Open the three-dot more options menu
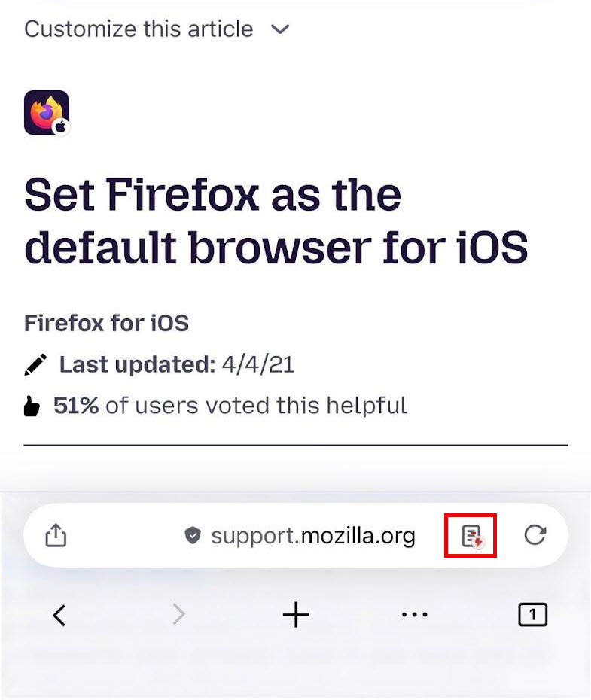 pyautogui.click(x=414, y=616)
